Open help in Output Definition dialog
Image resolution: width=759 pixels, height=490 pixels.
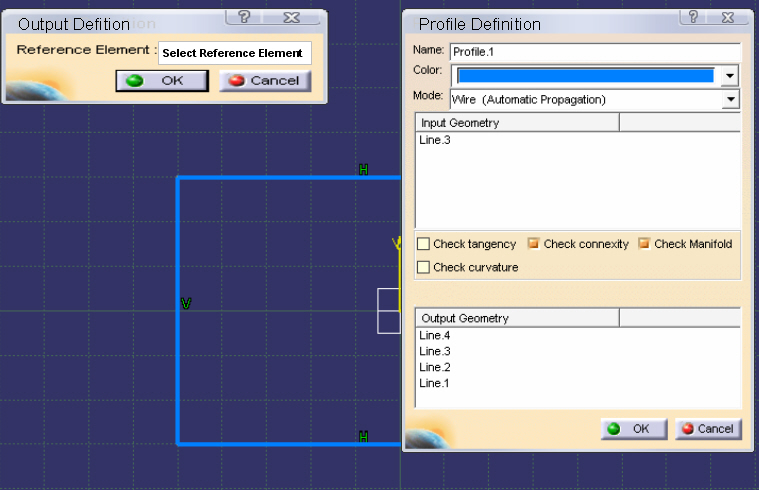click(x=244, y=17)
